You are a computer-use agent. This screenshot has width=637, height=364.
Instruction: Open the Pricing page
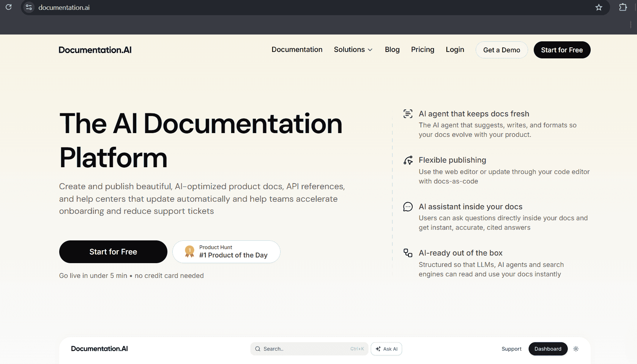(x=423, y=50)
